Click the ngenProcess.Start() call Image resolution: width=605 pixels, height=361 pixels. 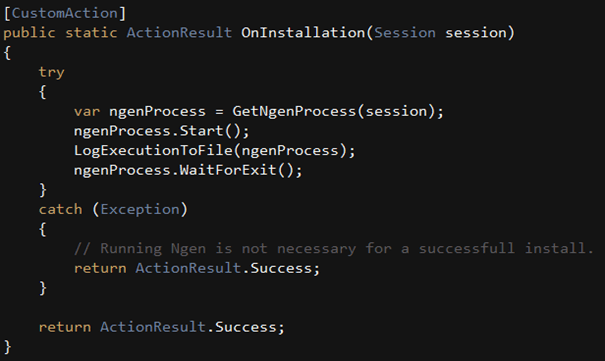(162, 131)
